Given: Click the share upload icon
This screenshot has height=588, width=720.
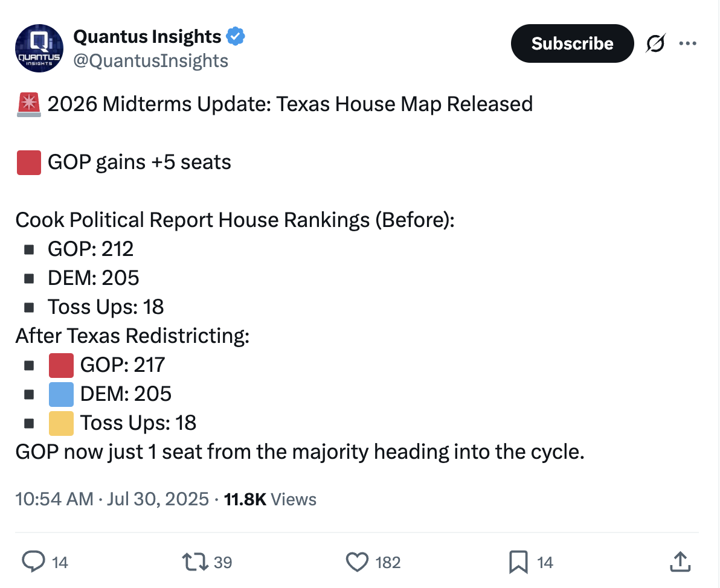Looking at the screenshot, I should [680, 562].
